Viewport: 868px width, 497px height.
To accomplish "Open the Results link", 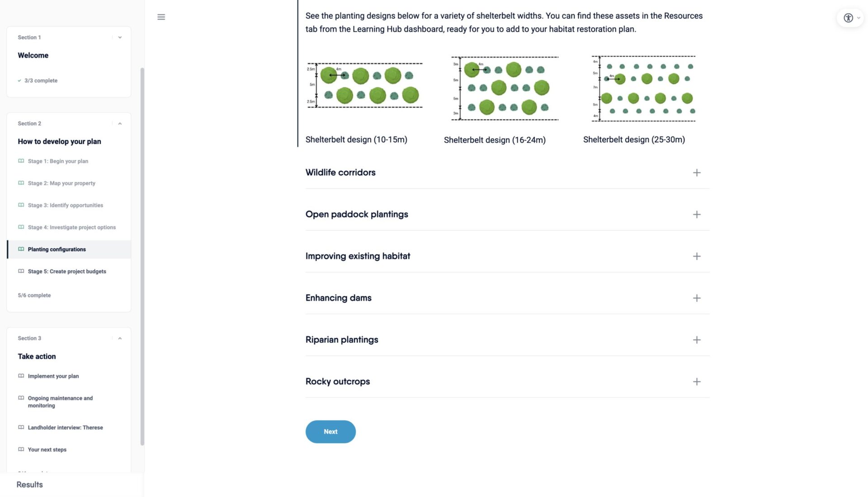I will (x=30, y=484).
